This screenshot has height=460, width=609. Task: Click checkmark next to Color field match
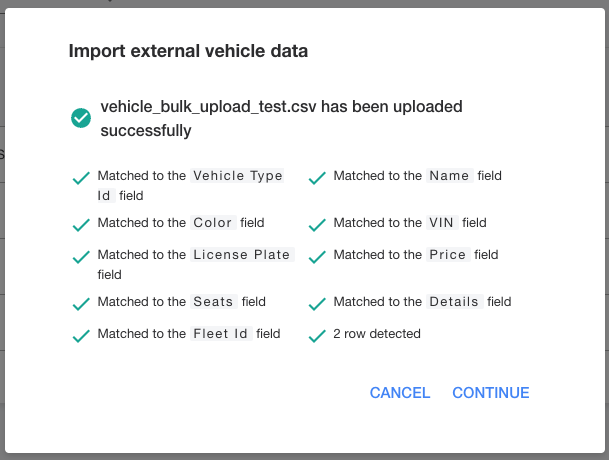point(81,225)
